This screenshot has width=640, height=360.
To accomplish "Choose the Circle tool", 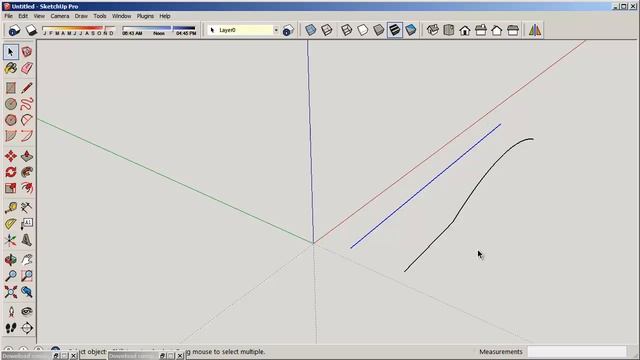I will (x=11, y=104).
